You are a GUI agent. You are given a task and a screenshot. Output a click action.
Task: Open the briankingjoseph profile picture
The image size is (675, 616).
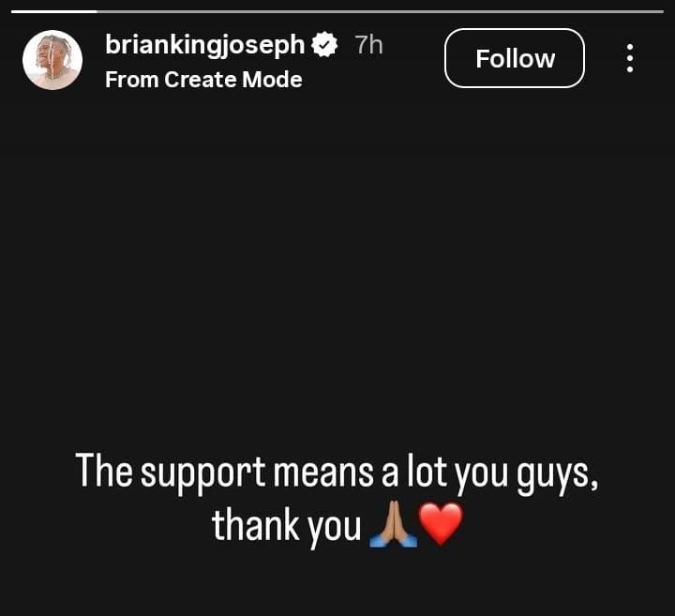(52, 60)
